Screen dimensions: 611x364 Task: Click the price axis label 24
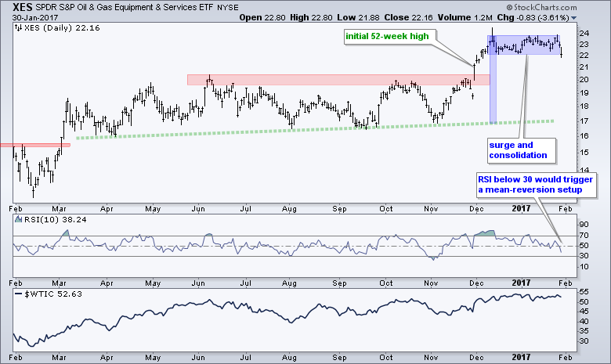[584, 33]
